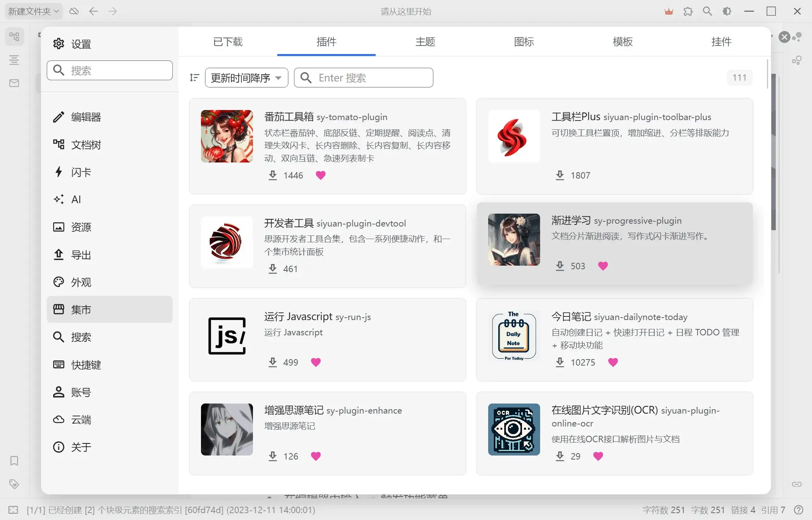Open 搜索 settings section
This screenshot has width=812, height=520.
pos(110,337)
